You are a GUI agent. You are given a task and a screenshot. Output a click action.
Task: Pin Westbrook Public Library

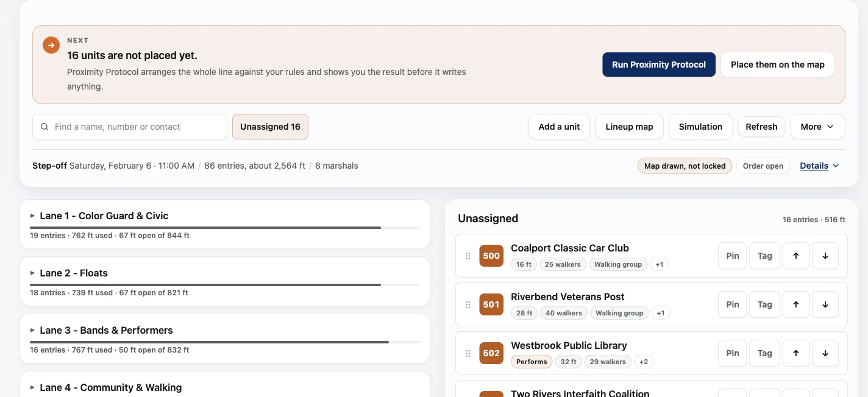[733, 353]
